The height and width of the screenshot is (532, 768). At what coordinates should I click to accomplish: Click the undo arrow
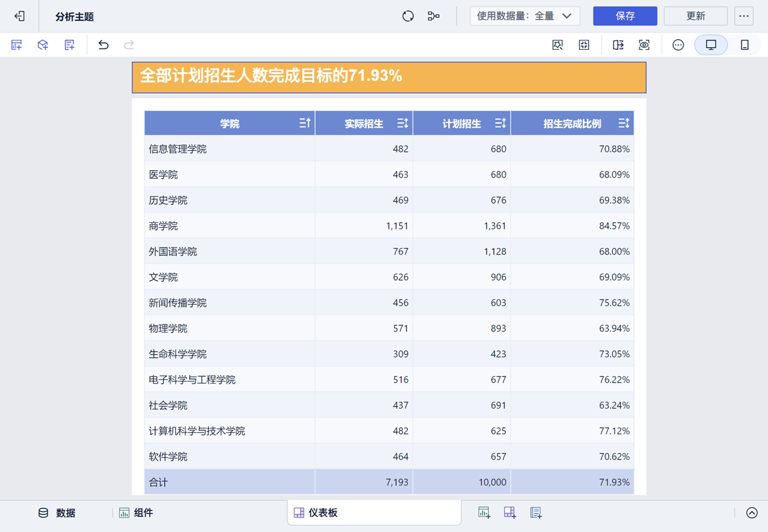point(103,45)
